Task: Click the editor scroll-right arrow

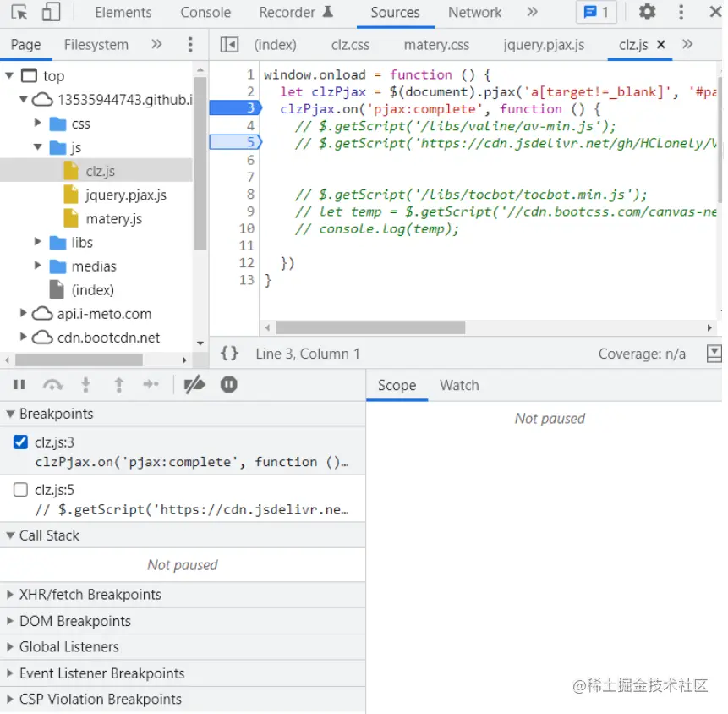Action: tap(709, 327)
